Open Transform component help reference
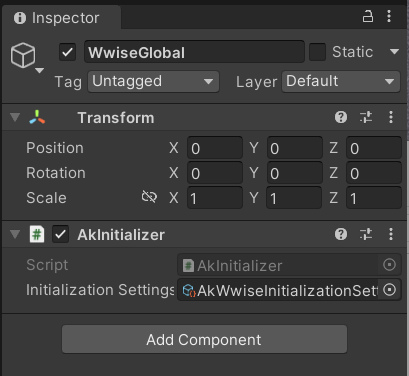The image size is (409, 376). point(341,117)
